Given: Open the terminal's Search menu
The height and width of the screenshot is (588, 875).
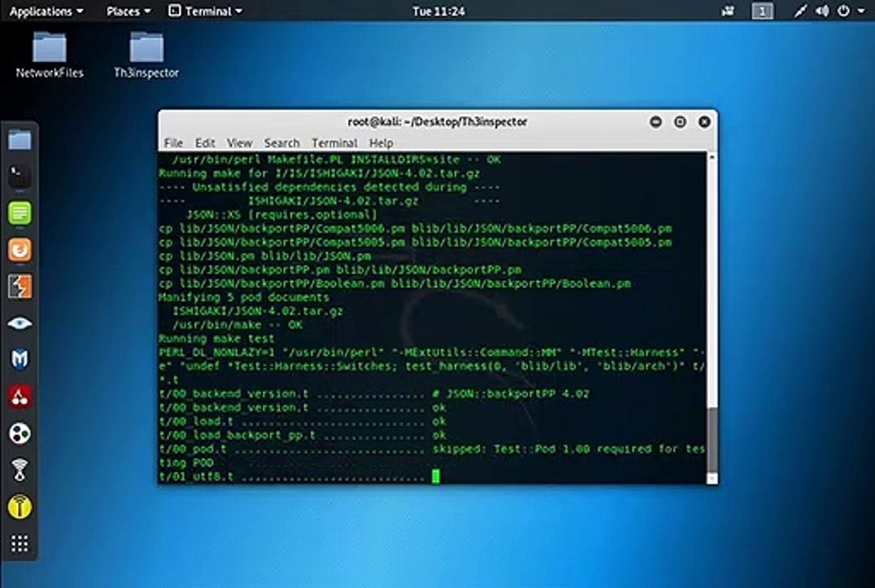Looking at the screenshot, I should pos(282,143).
